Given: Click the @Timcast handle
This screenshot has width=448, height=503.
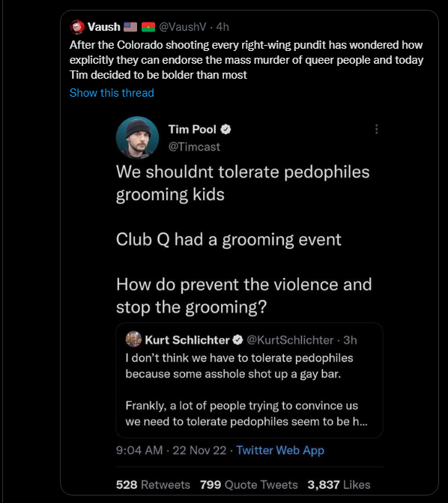Looking at the screenshot, I should 194,147.
